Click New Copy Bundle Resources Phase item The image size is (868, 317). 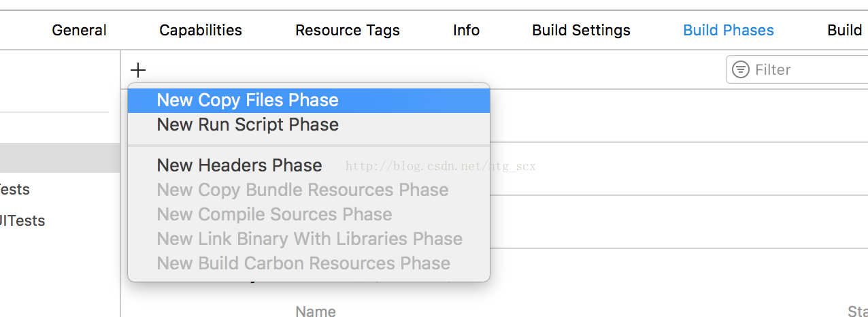[x=309, y=190]
